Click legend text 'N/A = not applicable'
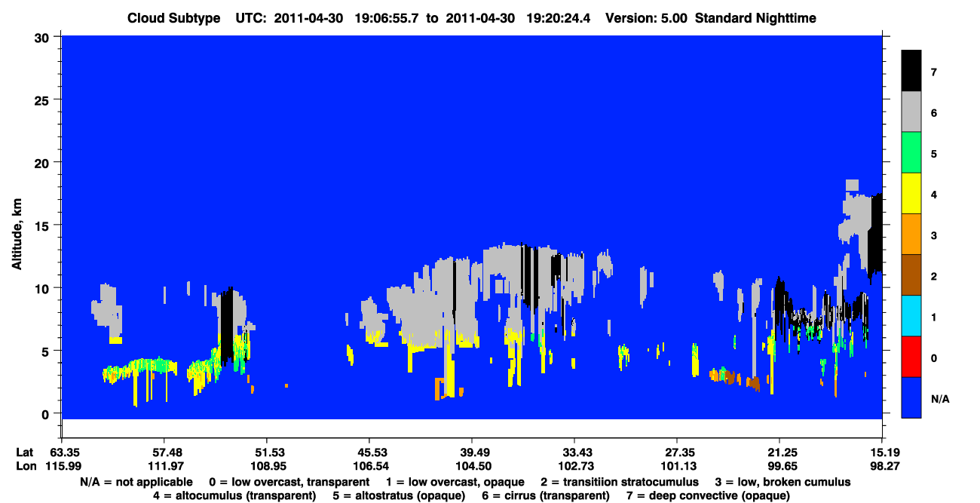Viewport: 980px width, 503px height. point(135,481)
